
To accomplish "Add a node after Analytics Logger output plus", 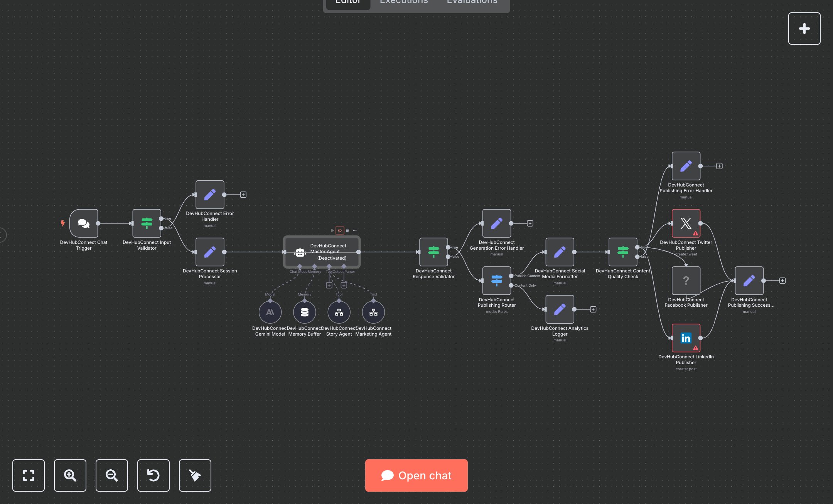I will (x=593, y=309).
